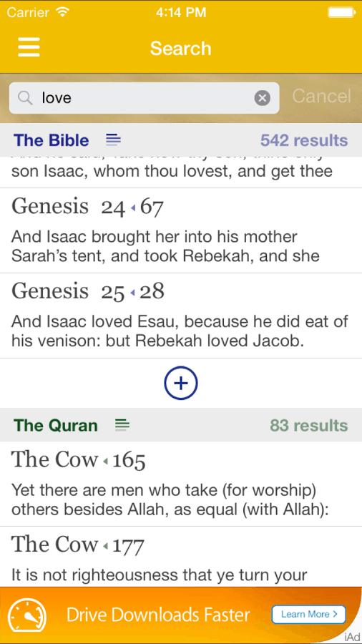Open The Cow 165 result
Screen dimensions: 362x644
(x=181, y=484)
